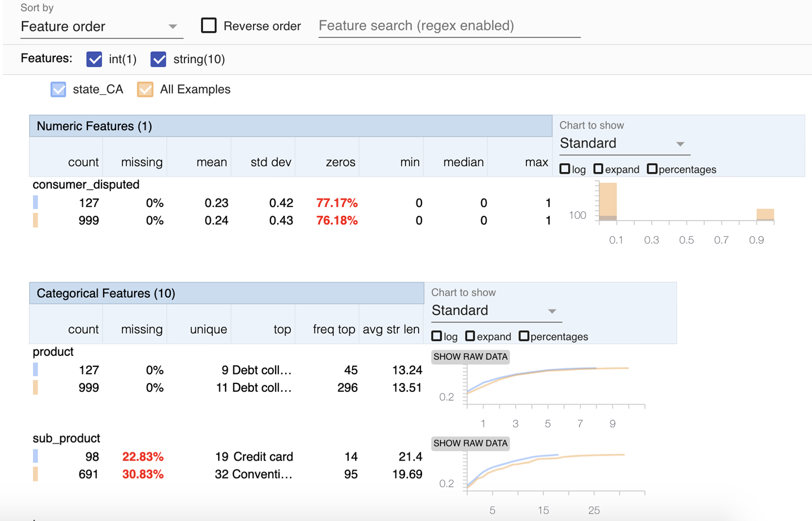Open Chart to show dropdown for Numeric Features
Screen dimensions: 812x521
(624, 144)
